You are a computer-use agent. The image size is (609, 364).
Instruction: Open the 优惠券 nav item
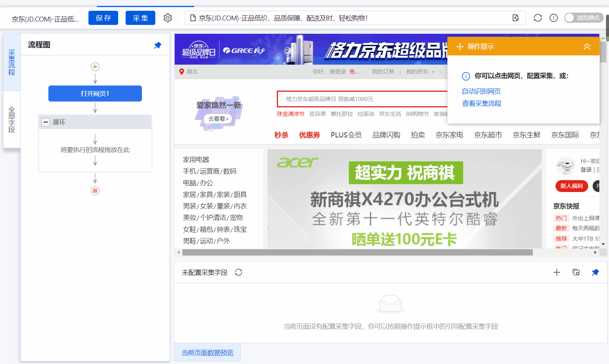310,135
